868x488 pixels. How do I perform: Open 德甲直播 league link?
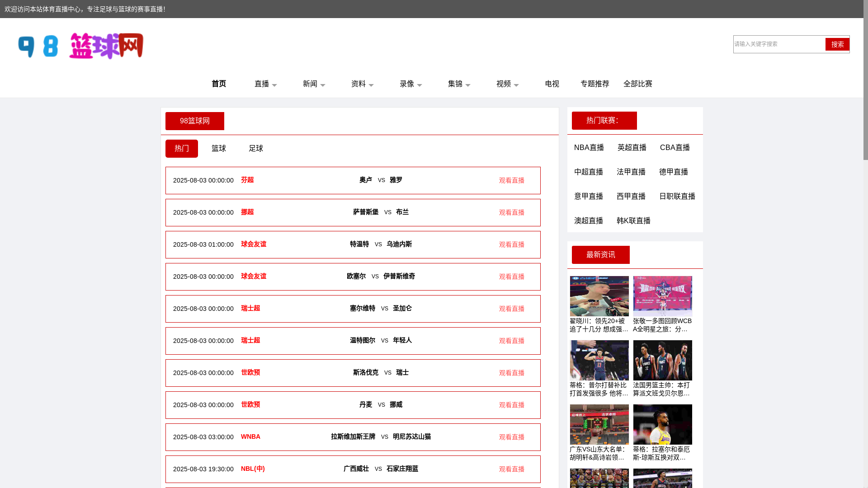click(674, 172)
